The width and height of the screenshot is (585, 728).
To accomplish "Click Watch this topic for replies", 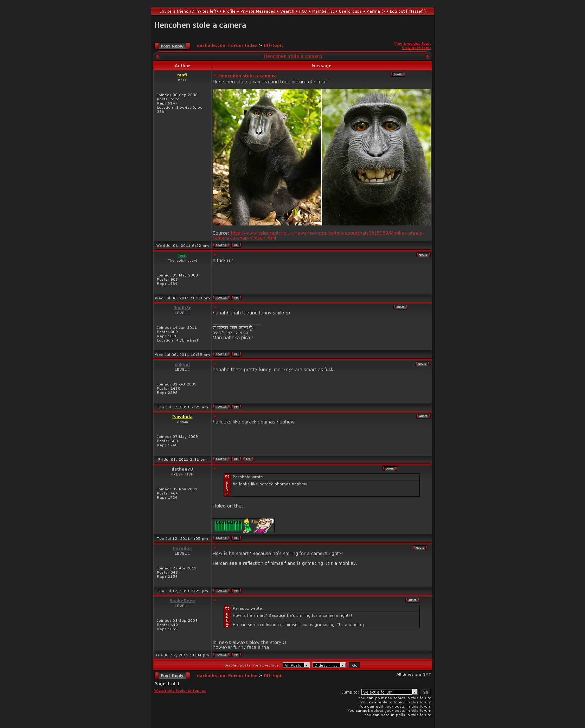I will click(180, 691).
